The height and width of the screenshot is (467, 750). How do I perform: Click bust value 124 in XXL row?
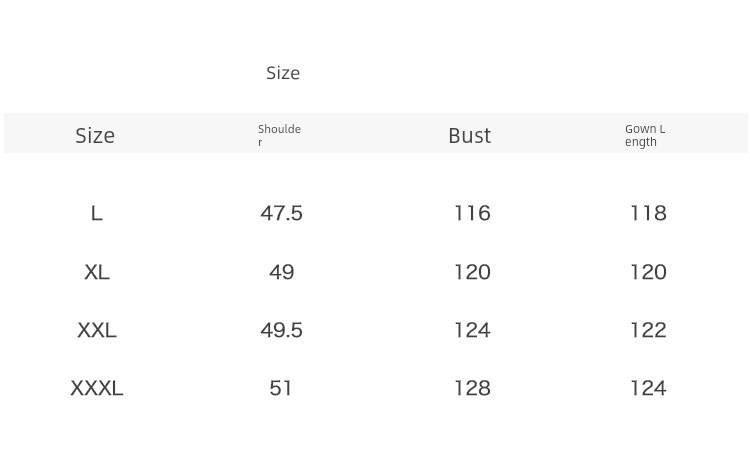[x=472, y=330]
